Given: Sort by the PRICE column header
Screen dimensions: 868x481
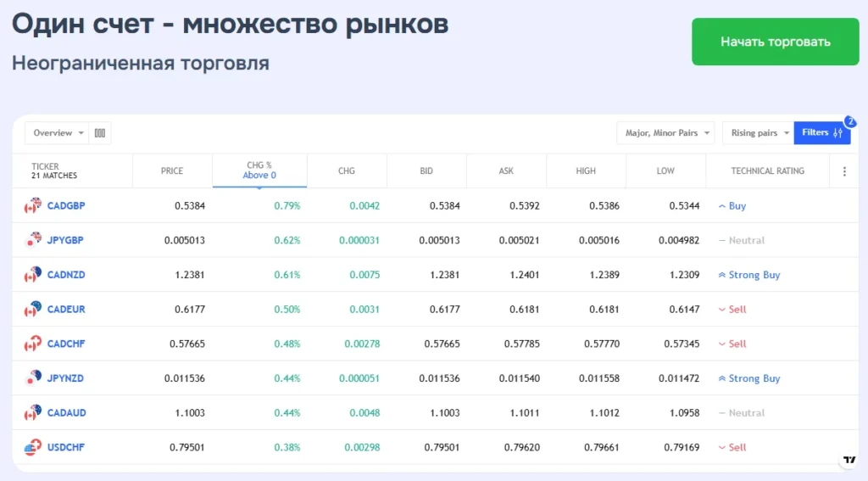Looking at the screenshot, I should point(172,171).
